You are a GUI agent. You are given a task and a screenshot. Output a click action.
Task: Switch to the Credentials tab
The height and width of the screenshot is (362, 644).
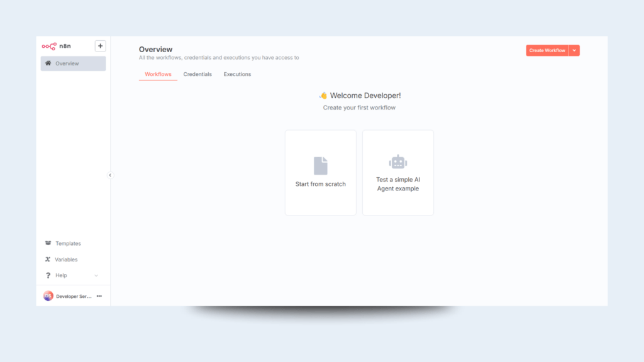point(197,74)
